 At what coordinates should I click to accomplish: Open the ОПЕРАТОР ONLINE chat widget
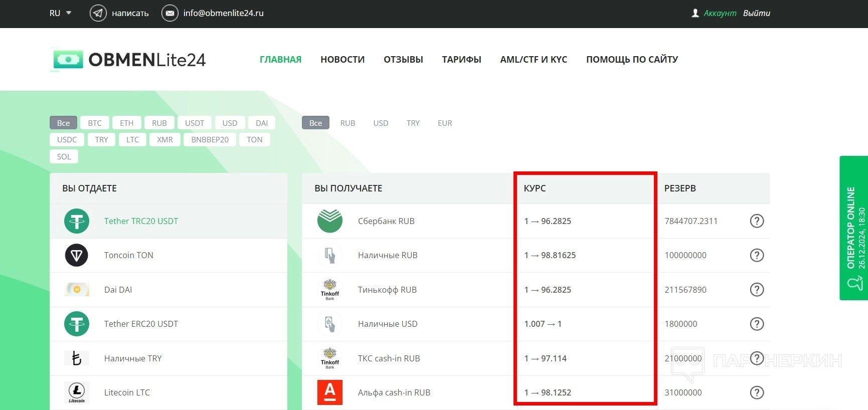pos(854,228)
